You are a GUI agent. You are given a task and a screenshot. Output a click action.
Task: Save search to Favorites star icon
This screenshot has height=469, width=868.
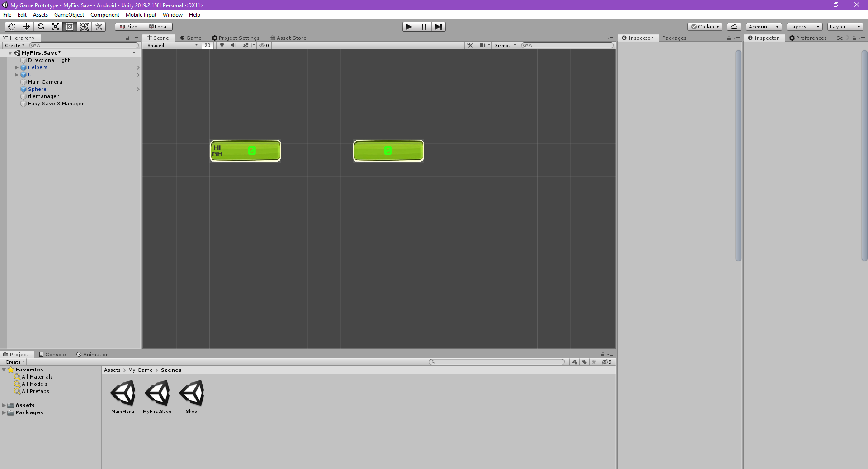[594, 362]
